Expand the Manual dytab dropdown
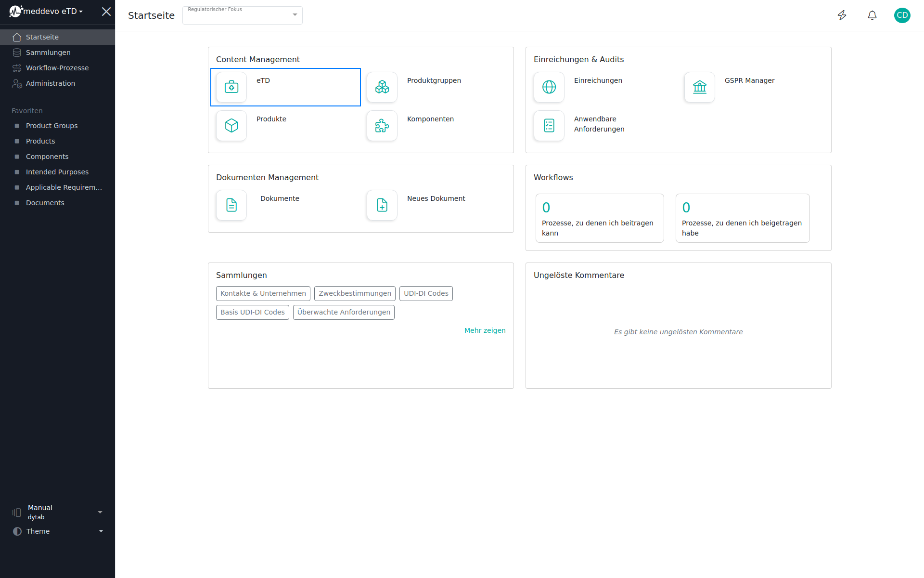The height and width of the screenshot is (578, 924). tap(58, 512)
